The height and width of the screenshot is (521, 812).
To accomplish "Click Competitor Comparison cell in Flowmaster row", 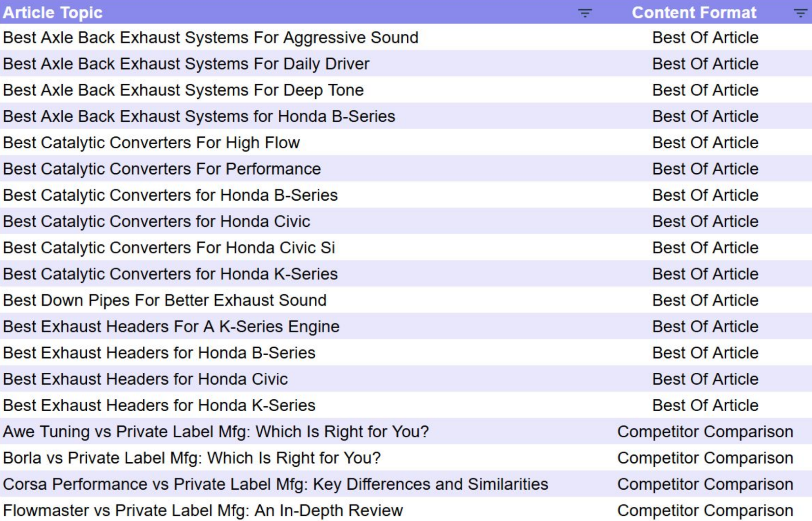I will (x=705, y=510).
